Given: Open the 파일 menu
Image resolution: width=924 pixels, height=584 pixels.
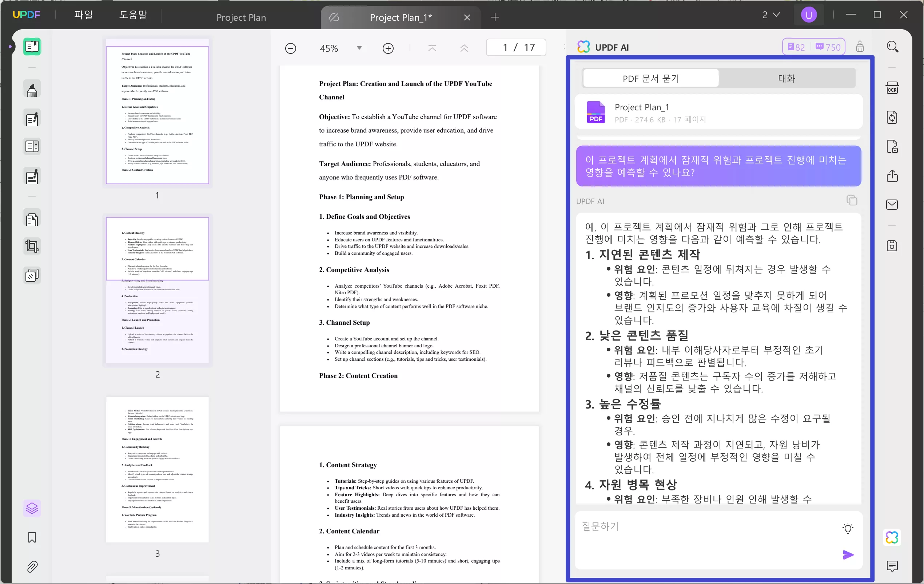Looking at the screenshot, I should (x=83, y=15).
